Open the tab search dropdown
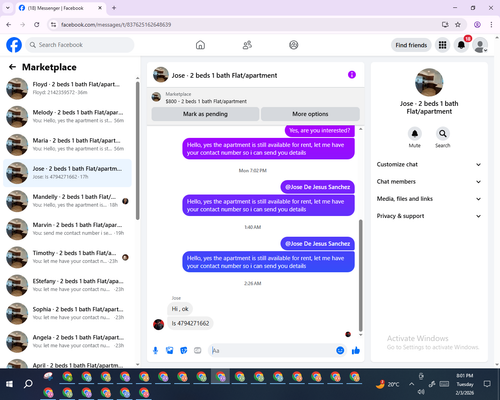The width and height of the screenshot is (500, 400). coord(8,8)
